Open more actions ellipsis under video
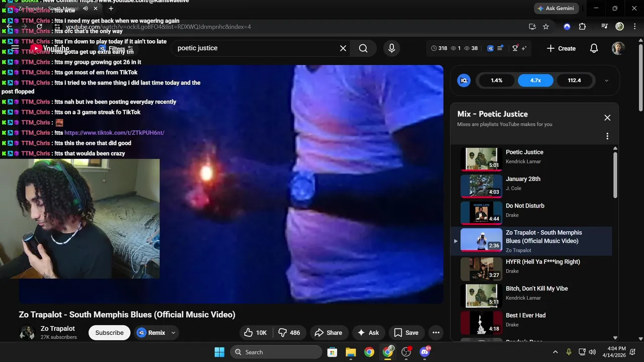 pos(436,332)
